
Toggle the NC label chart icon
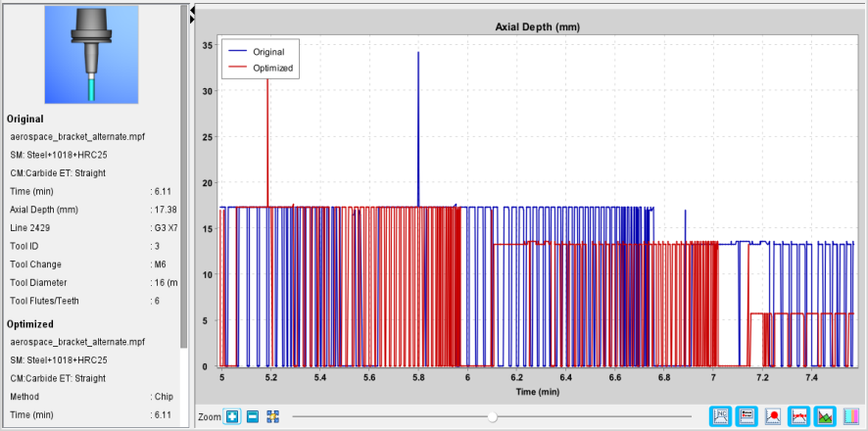[x=720, y=415]
